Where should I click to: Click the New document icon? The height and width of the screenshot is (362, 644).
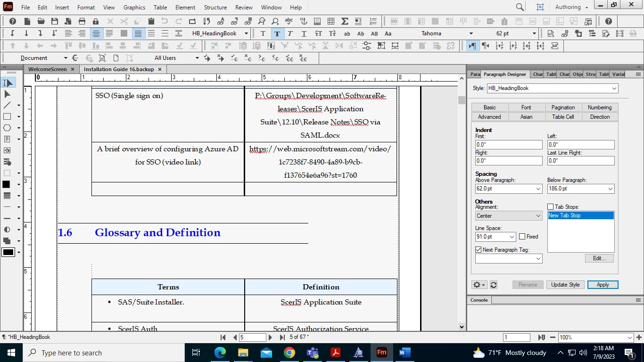coord(27,21)
